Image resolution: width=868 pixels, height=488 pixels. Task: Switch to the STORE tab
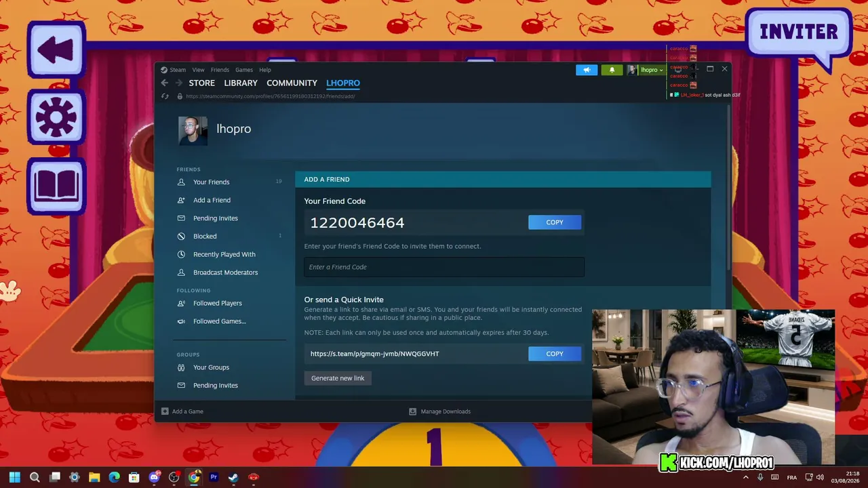[x=202, y=83]
